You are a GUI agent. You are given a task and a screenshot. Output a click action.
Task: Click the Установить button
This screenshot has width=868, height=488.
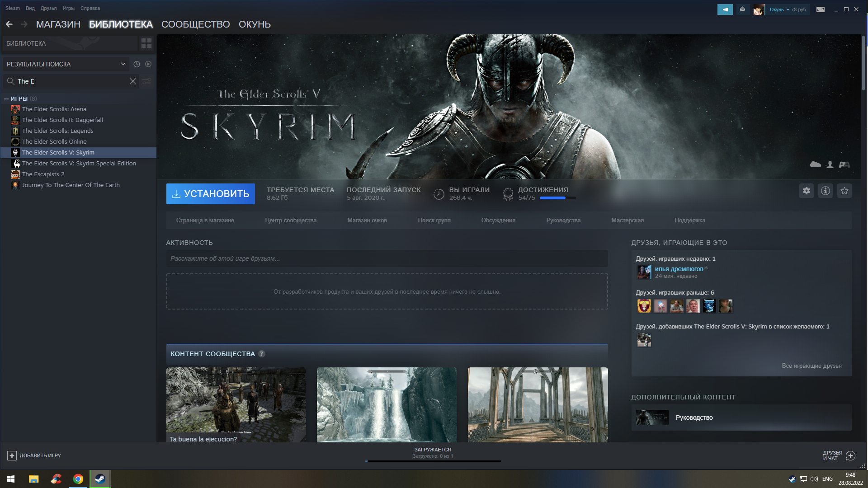(211, 194)
